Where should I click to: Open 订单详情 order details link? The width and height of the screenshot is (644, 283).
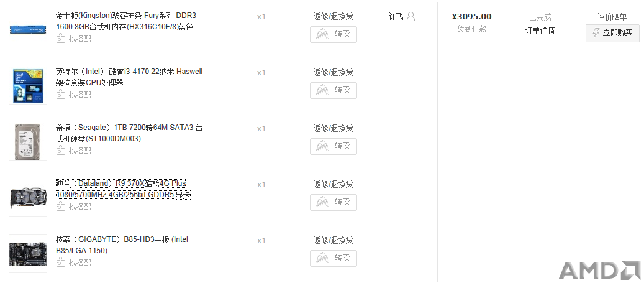(x=540, y=30)
